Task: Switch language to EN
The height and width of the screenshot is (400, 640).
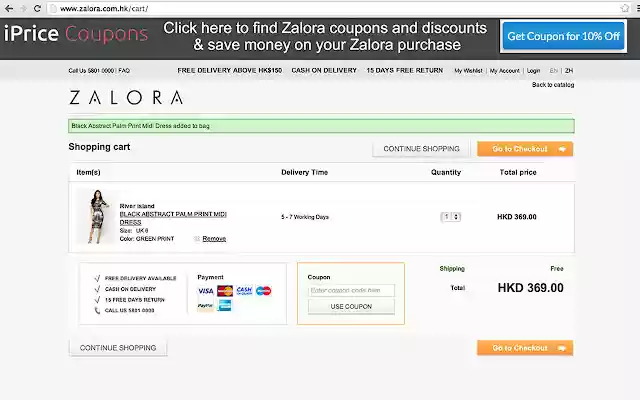Action: click(553, 71)
